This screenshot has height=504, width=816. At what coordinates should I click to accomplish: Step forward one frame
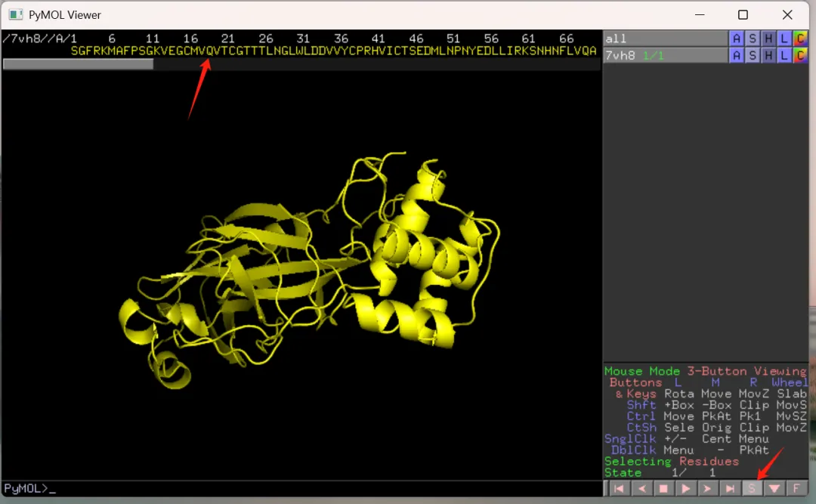click(x=707, y=488)
